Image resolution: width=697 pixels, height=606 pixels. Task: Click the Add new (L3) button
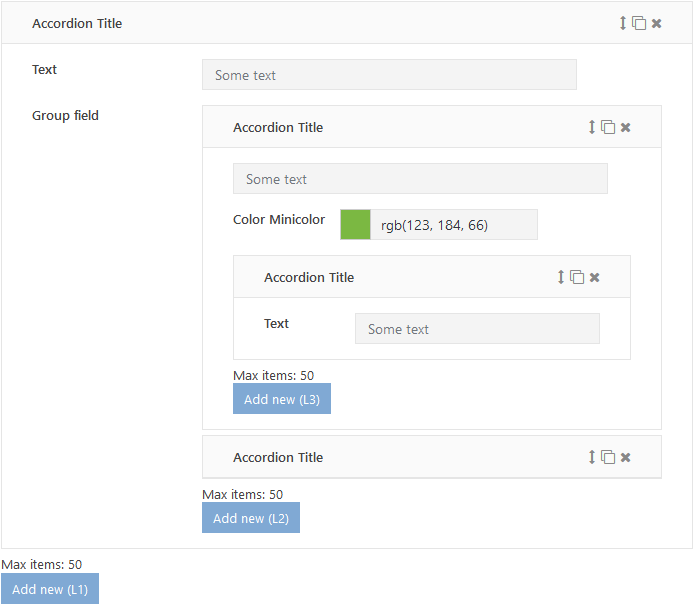coord(283,400)
